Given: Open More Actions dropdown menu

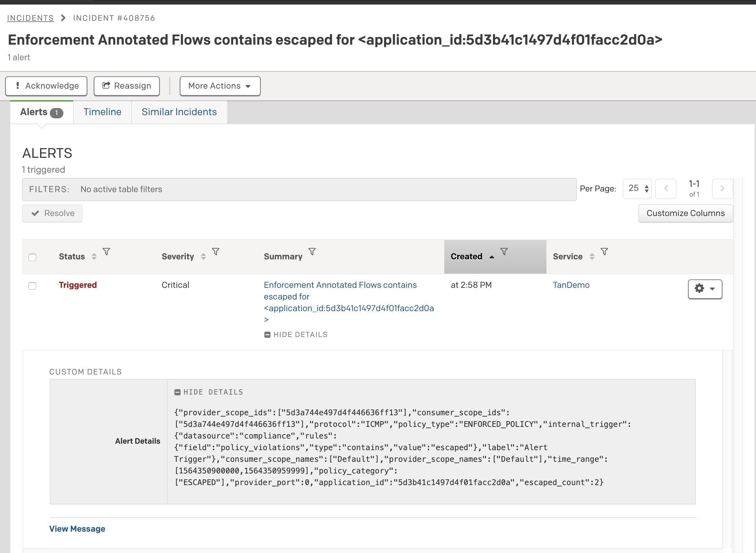Looking at the screenshot, I should (219, 86).
